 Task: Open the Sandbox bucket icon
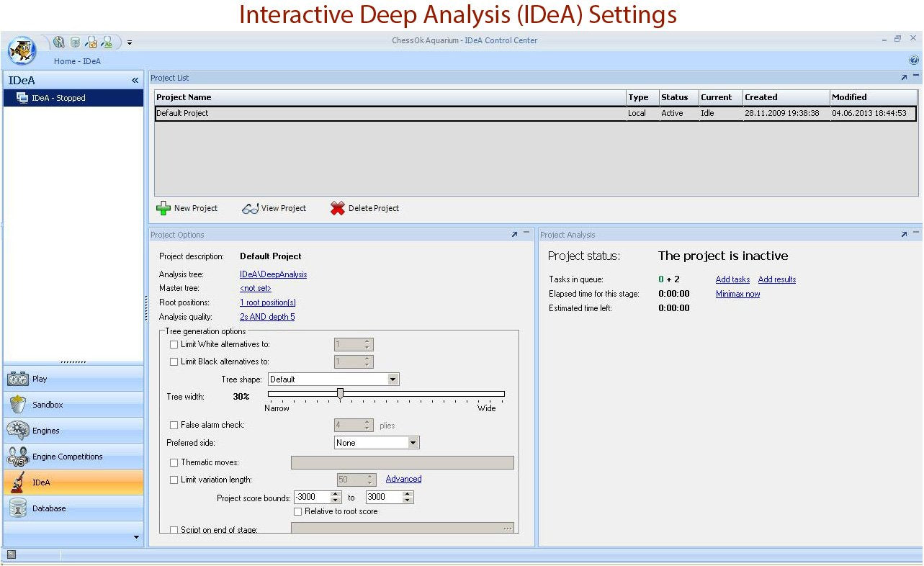pos(18,405)
